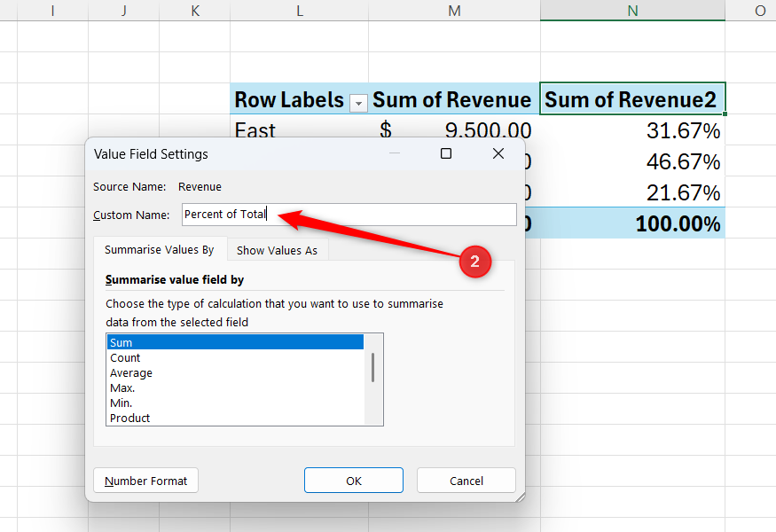Maximize the Value Field Settings dialog

(446, 154)
